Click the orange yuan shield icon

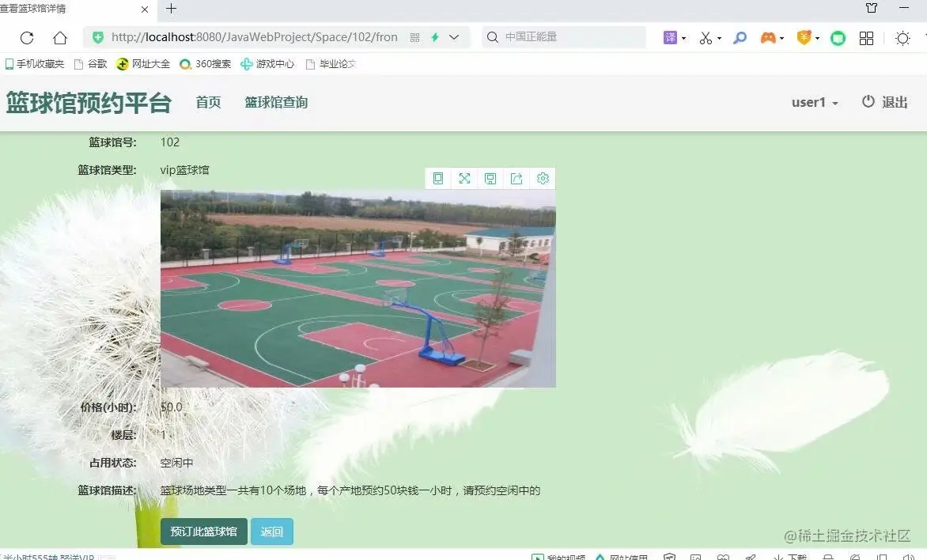click(x=804, y=38)
